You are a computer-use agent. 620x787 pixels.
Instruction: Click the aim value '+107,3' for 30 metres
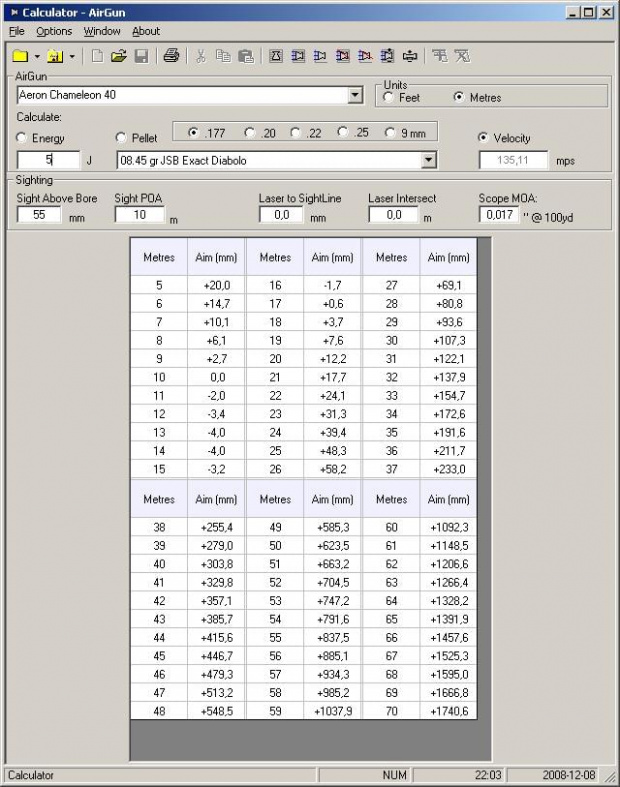pos(449,340)
